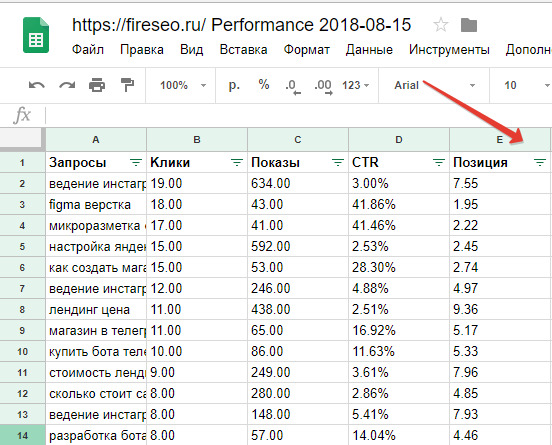Open the Вид menu

click(192, 50)
